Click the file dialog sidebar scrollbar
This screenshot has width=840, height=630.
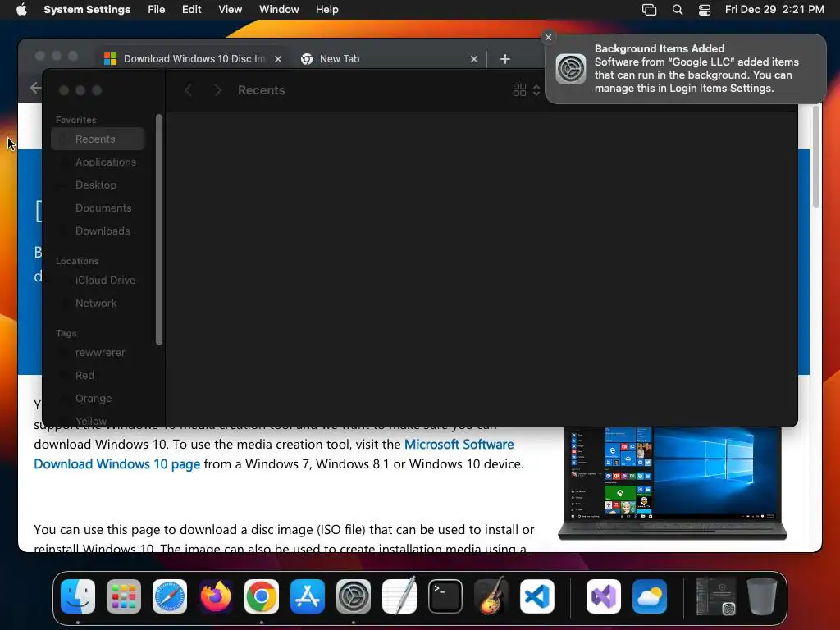point(159,230)
